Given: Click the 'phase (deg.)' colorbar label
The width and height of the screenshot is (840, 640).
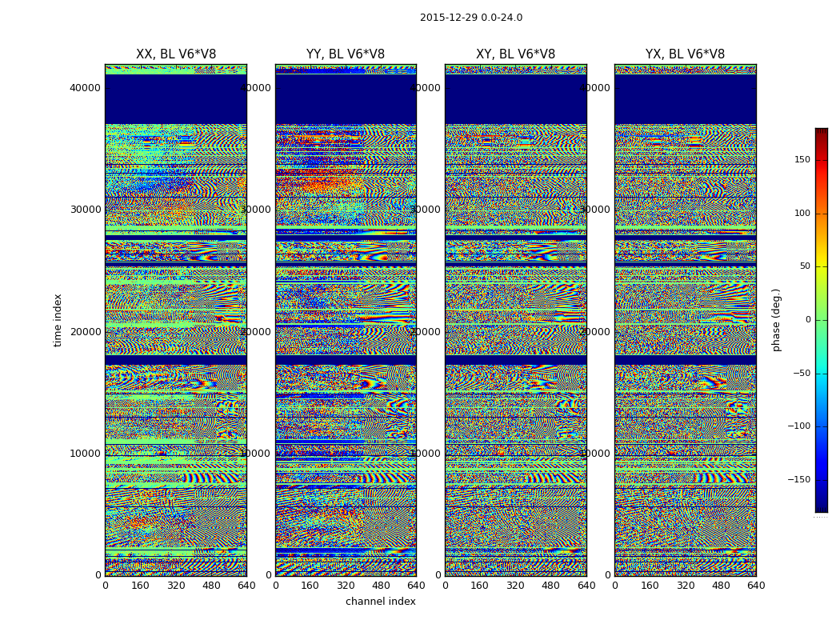Looking at the screenshot, I should (x=776, y=320).
